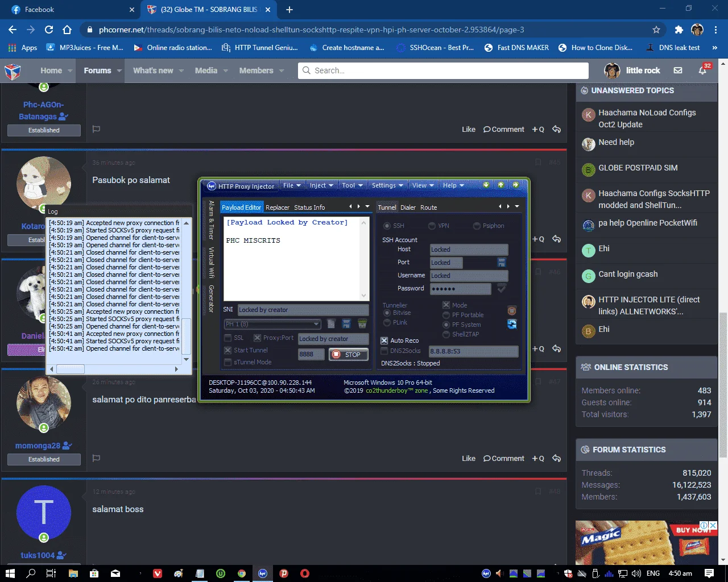728x582 pixels.
Task: Expand the Members dropdown arrow in the nav bar
Action: pos(282,71)
